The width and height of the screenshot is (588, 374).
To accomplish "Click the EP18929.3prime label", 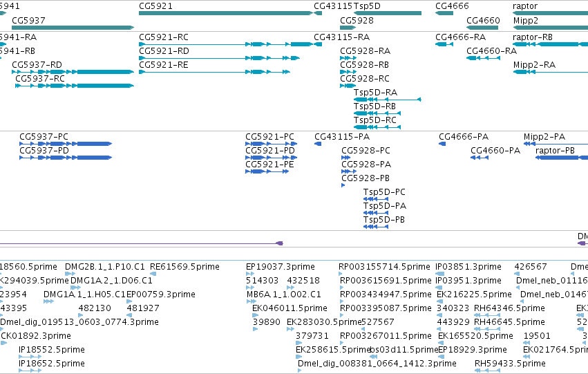I will coord(473,350).
